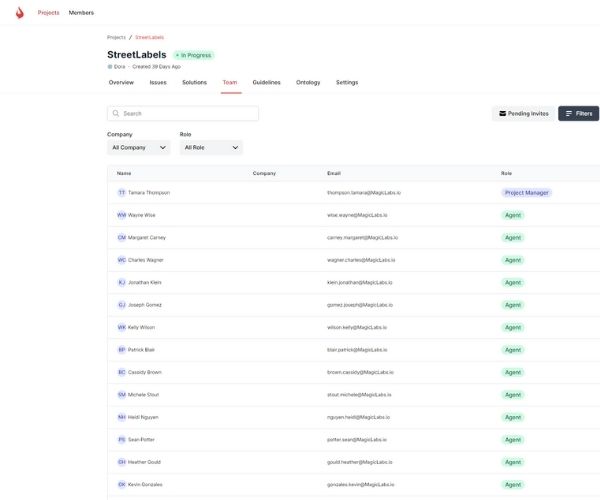This screenshot has width=600, height=500.
Task: Click the Project Manager role badge
Action: pyautogui.click(x=527, y=193)
